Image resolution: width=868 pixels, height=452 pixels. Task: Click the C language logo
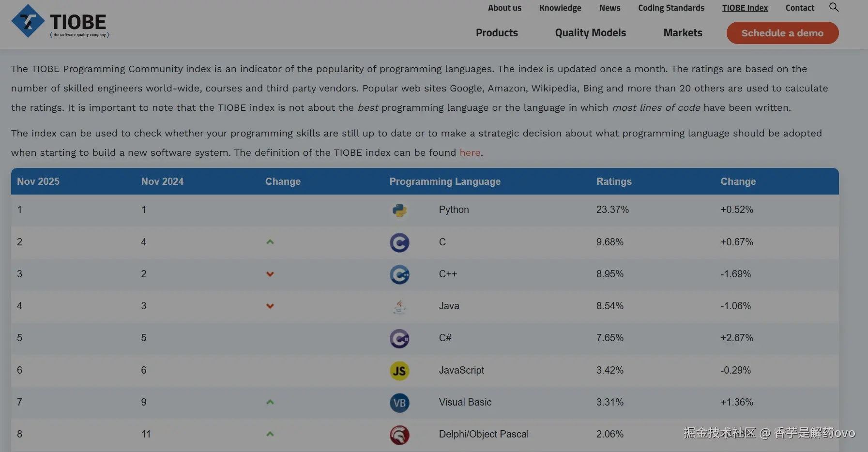(399, 242)
